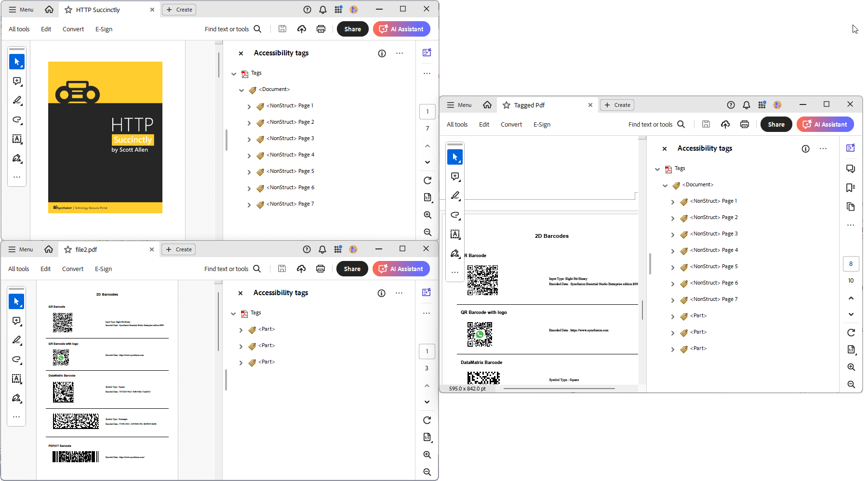
Task: Print the document in HTTP Succinctly window
Action: click(x=321, y=29)
